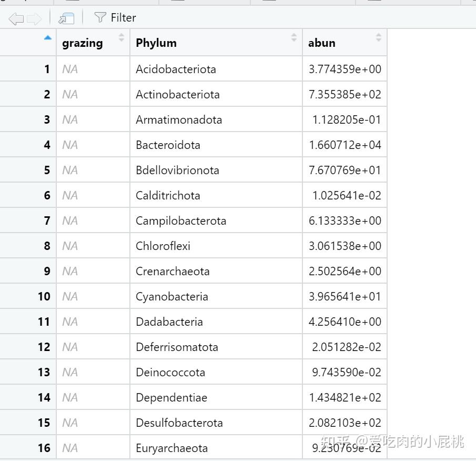Select the Euryarchaeota cell
This screenshot has width=476, height=461.
click(216, 447)
